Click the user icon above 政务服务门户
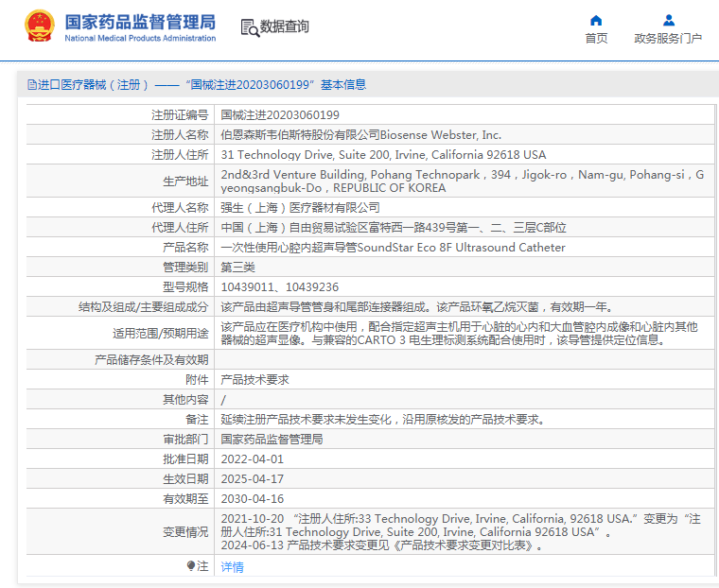The image size is (719, 588). click(x=669, y=20)
